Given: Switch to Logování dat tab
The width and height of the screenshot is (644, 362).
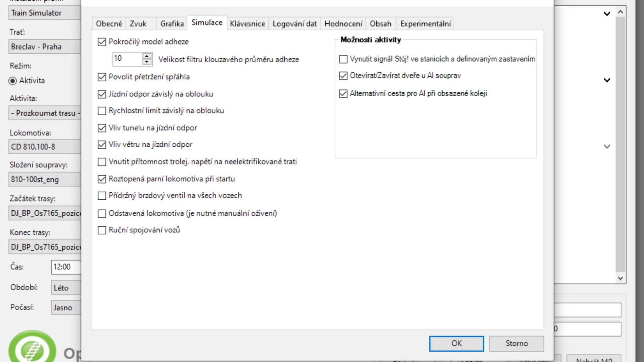Looking at the screenshot, I should point(295,24).
